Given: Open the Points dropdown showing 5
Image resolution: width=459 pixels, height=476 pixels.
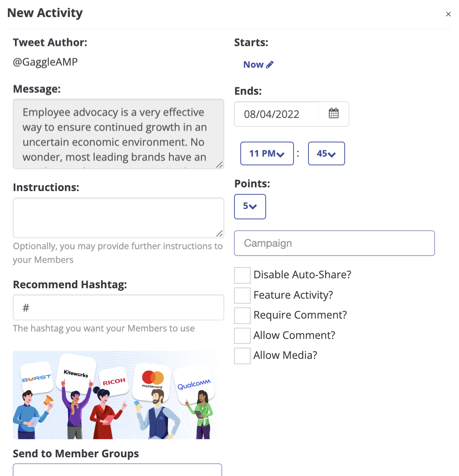Looking at the screenshot, I should (x=250, y=206).
